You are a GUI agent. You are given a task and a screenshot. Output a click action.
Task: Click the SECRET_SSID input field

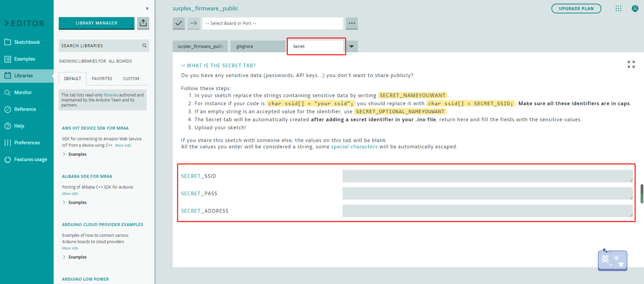487,176
